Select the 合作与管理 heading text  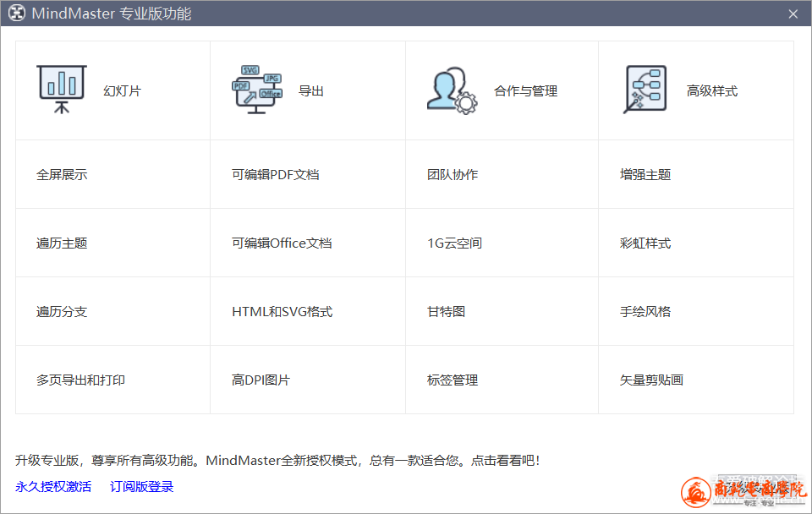click(525, 91)
